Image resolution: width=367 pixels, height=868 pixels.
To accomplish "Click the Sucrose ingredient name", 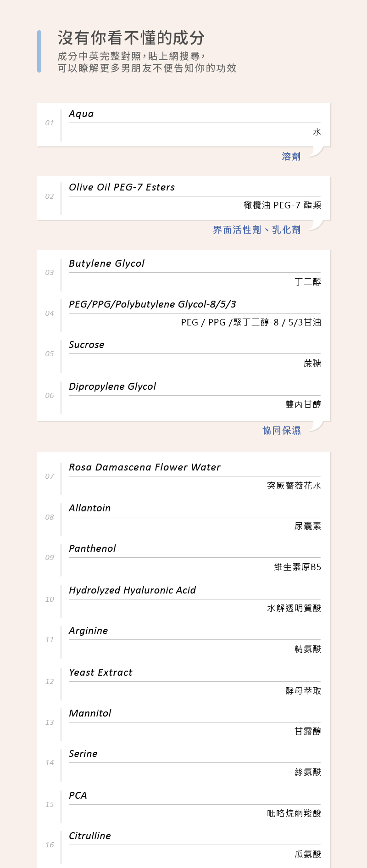I will (x=87, y=345).
